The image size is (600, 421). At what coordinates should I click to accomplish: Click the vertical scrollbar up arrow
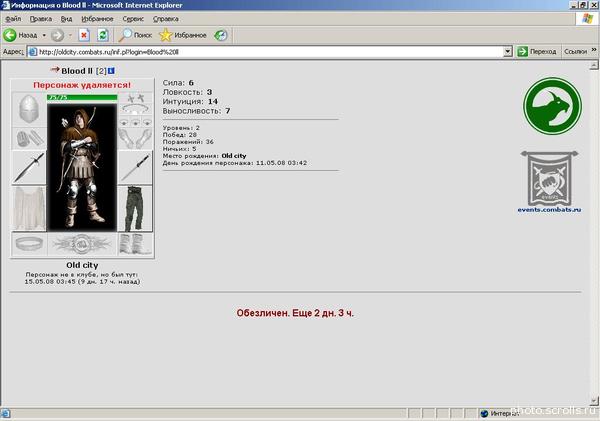click(594, 65)
